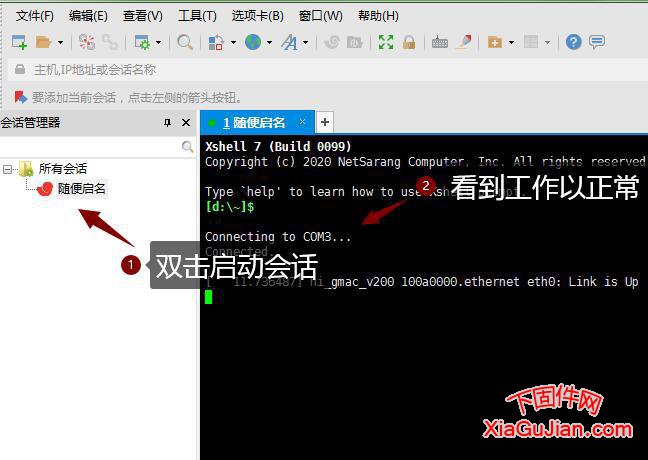Click the host/IP address bar field

(328, 69)
